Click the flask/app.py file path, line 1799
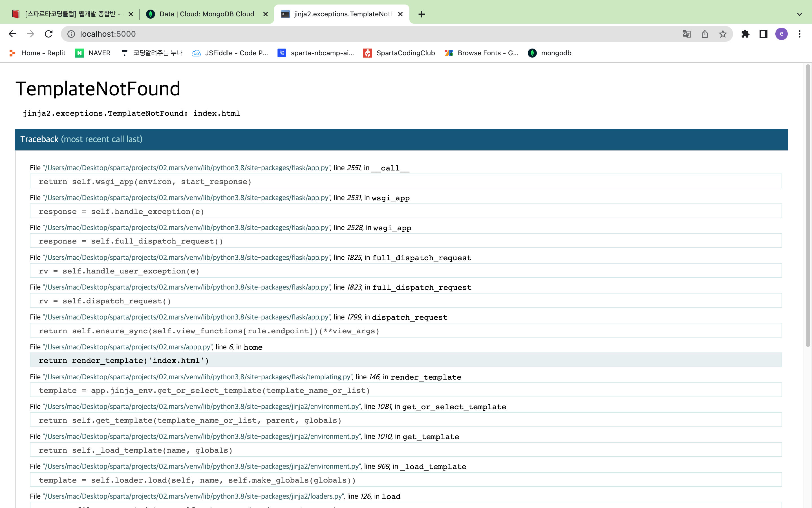The width and height of the screenshot is (812, 508). tap(187, 317)
